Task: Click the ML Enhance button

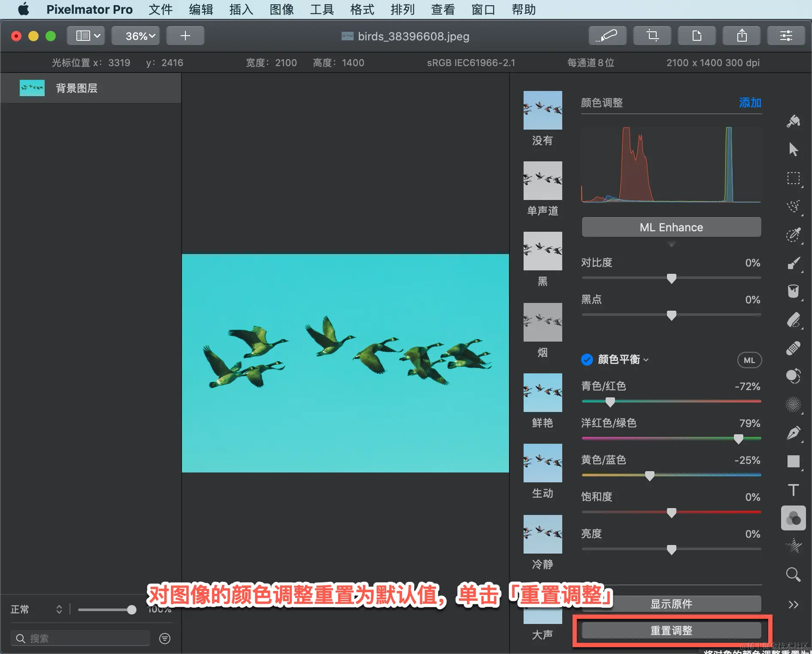Action: [672, 227]
